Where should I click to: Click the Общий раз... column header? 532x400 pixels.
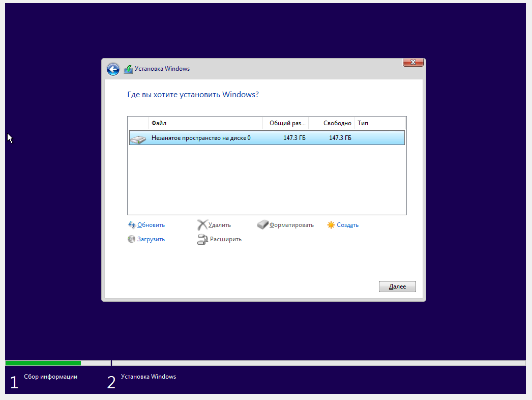click(x=286, y=123)
